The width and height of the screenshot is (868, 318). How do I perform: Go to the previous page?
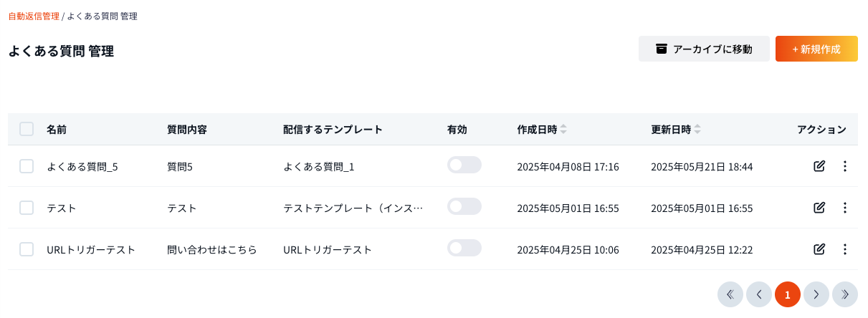click(x=758, y=294)
